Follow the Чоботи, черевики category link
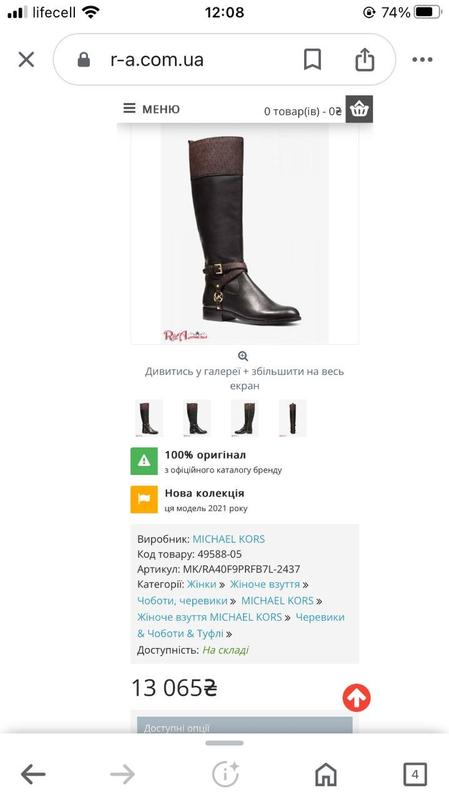 pos(183,601)
